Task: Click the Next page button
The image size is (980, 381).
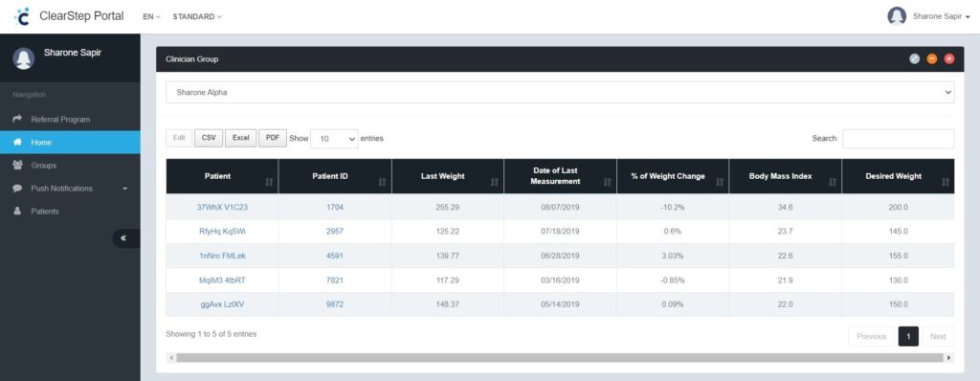Action: tap(938, 337)
